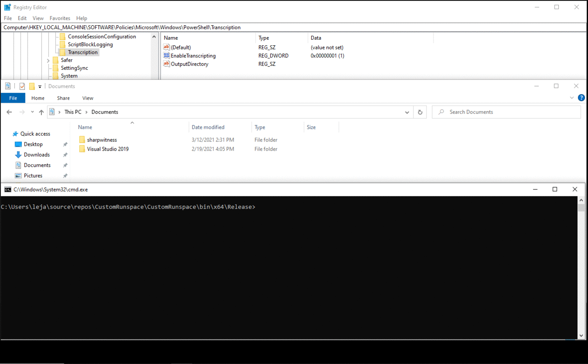Viewport: 588px width, 364px height.
Task: Click the Registry Editor title bar app icon
Action: 7,7
